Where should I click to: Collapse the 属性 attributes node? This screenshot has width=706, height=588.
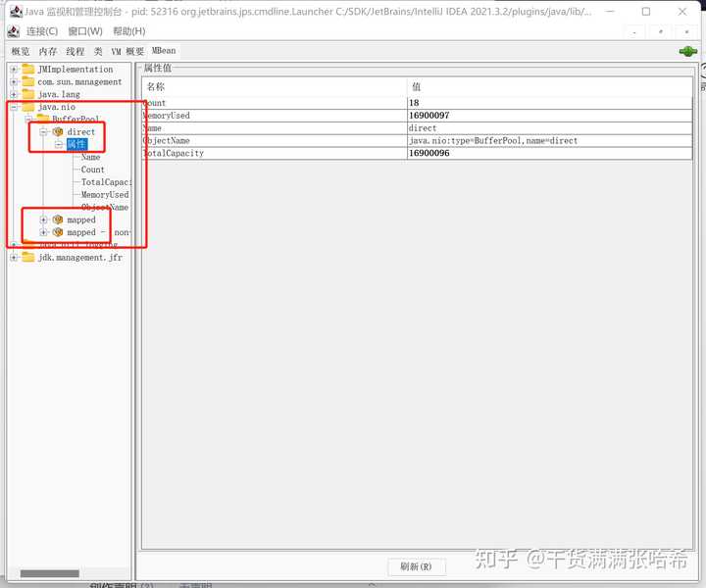[x=59, y=144]
